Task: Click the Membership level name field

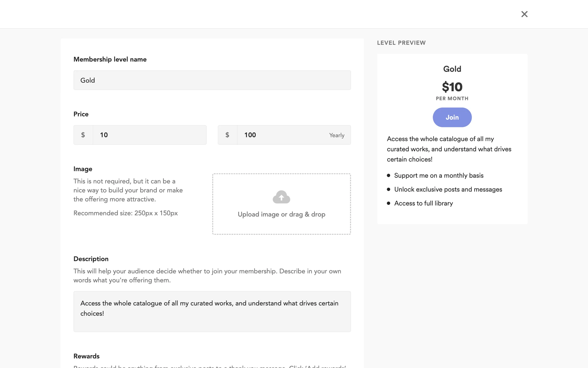Action: 212,80
